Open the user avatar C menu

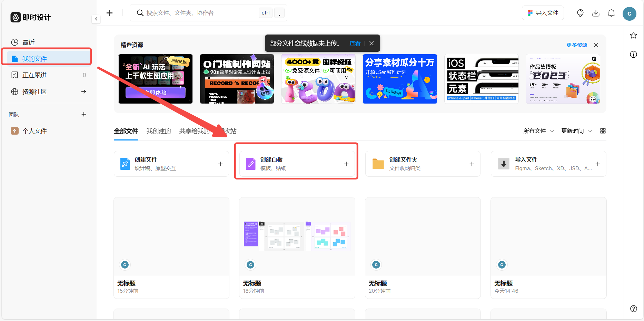pyautogui.click(x=629, y=13)
